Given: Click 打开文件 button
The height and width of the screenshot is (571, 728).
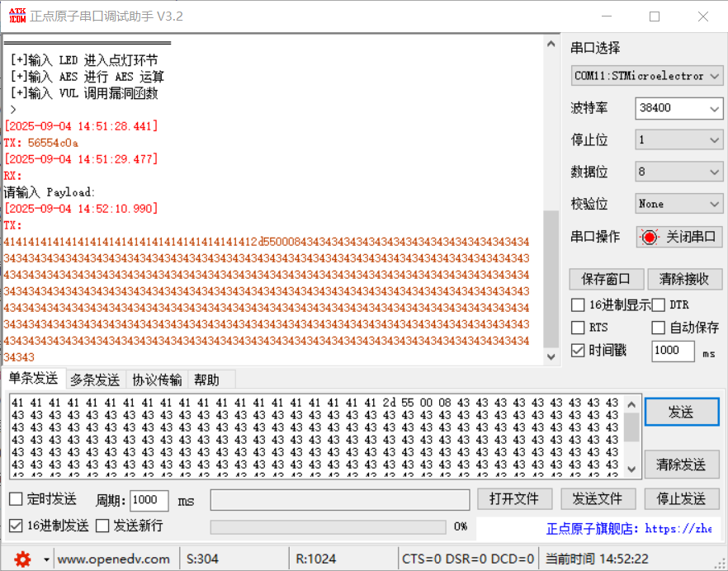Looking at the screenshot, I should tap(514, 499).
